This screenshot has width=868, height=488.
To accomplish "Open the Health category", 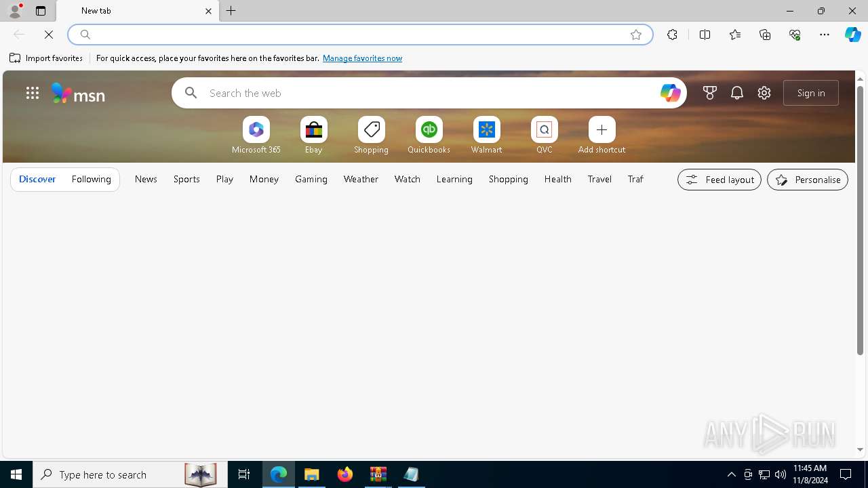I will point(558,179).
